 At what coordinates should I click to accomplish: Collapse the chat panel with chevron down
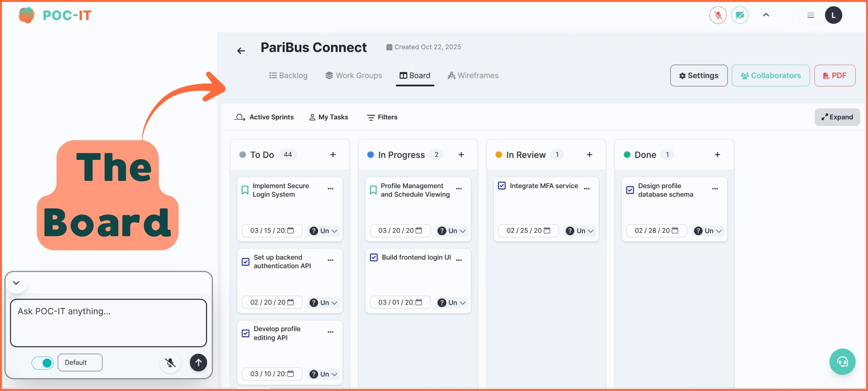point(16,283)
